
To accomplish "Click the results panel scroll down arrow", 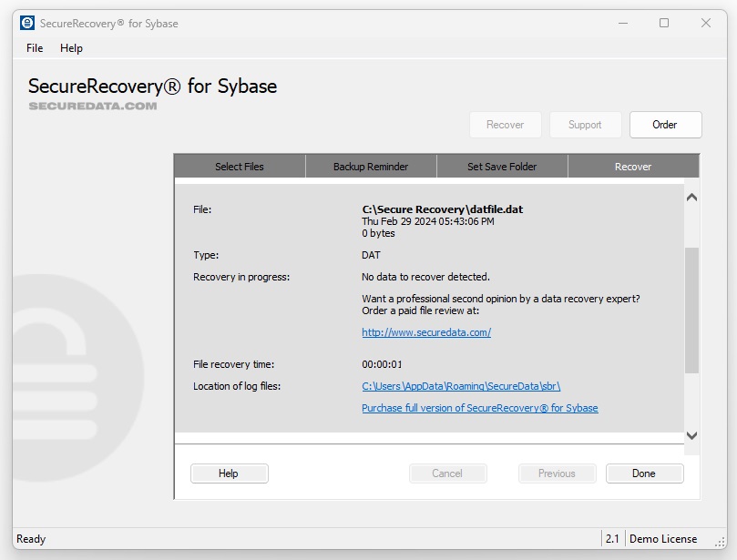I will pos(691,436).
